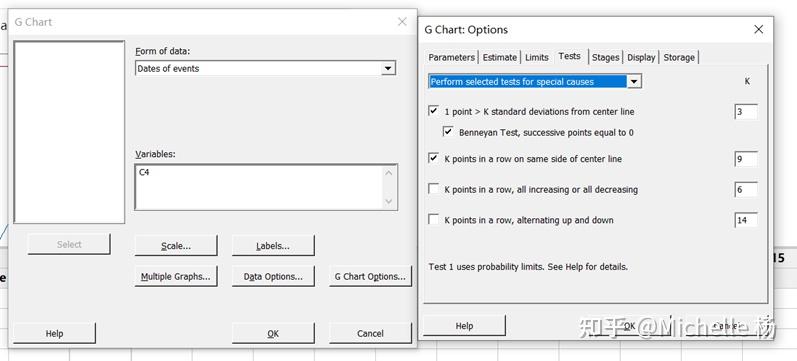Screen dimensions: 797x361
Task: Switch to the Estimate tab
Action: tap(500, 57)
